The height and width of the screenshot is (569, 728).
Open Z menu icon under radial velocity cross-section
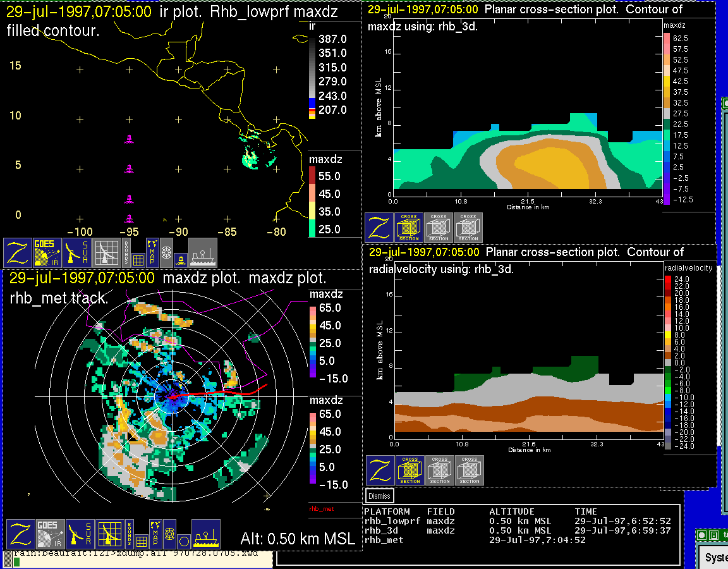[380, 470]
